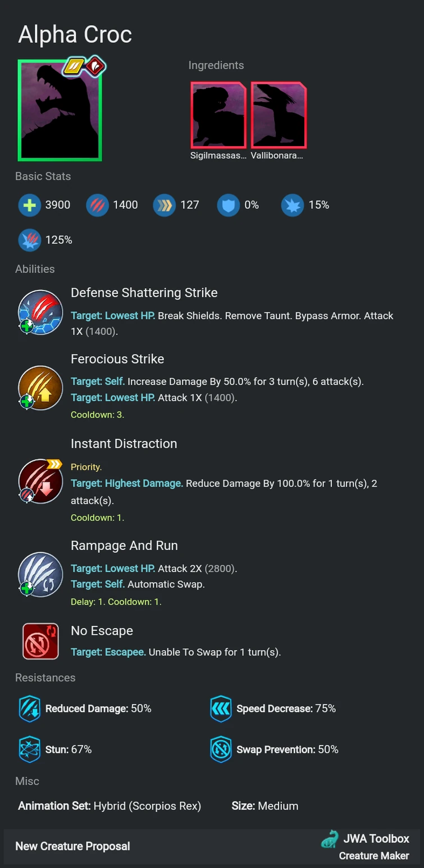Image resolution: width=424 pixels, height=868 pixels.
Task: Click the critical multiplier 125% icon
Action: click(29, 240)
